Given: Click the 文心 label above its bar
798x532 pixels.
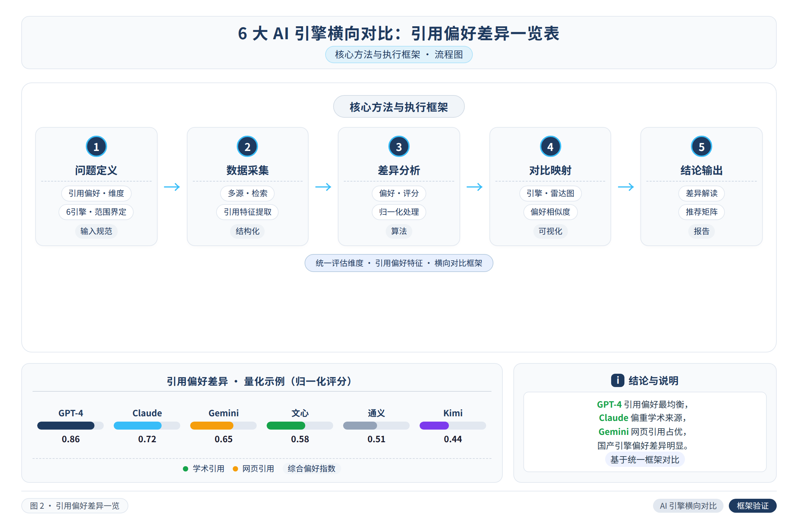Looking at the screenshot, I should tap(300, 413).
